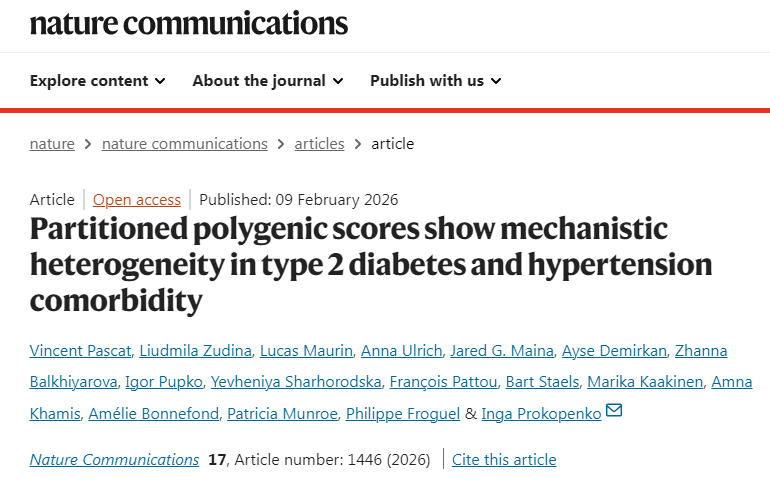This screenshot has width=770, height=493.
Task: Click the email envelope icon beside Inga Prokopenko
Action: point(614,410)
